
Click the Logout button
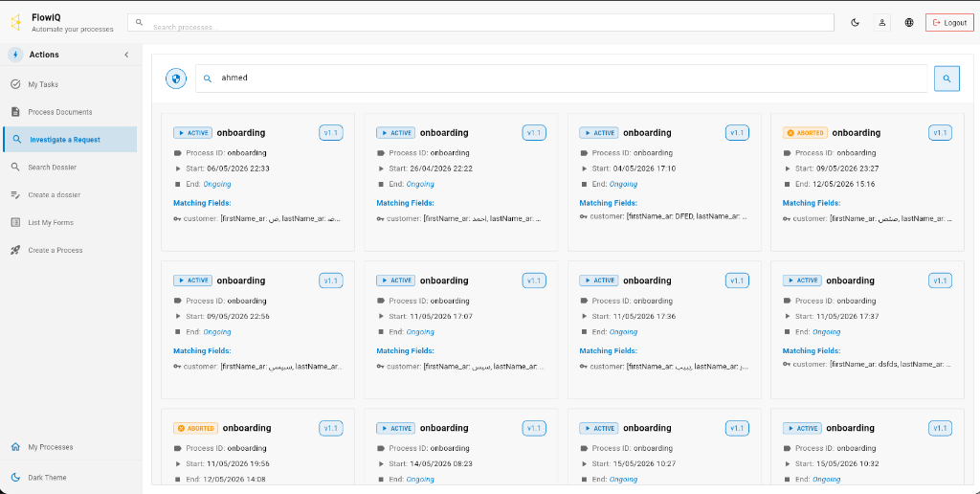click(x=949, y=23)
